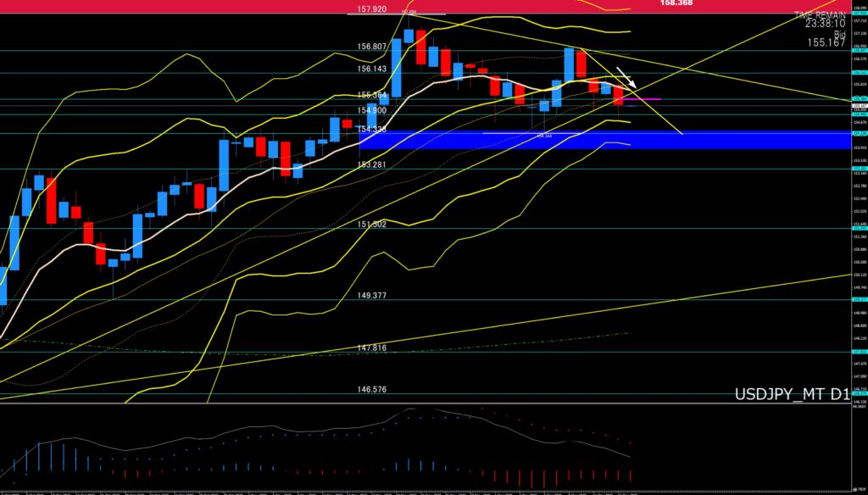Click the Bid price 155.167 text

pos(825,42)
